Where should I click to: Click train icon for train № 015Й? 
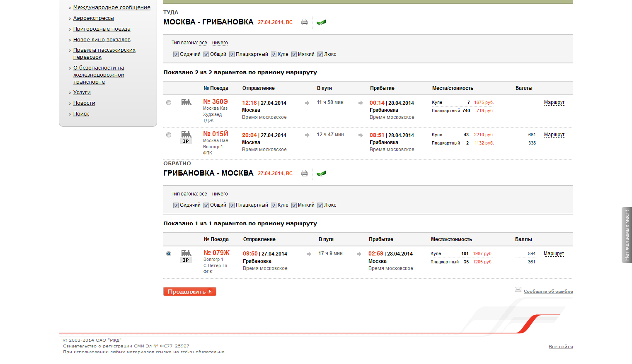[x=186, y=135]
